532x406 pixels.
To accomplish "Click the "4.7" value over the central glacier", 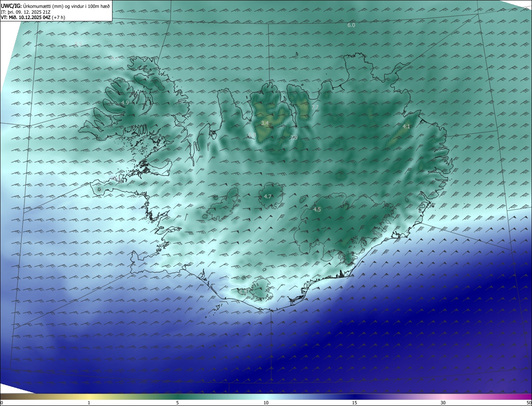I will tap(268, 196).
